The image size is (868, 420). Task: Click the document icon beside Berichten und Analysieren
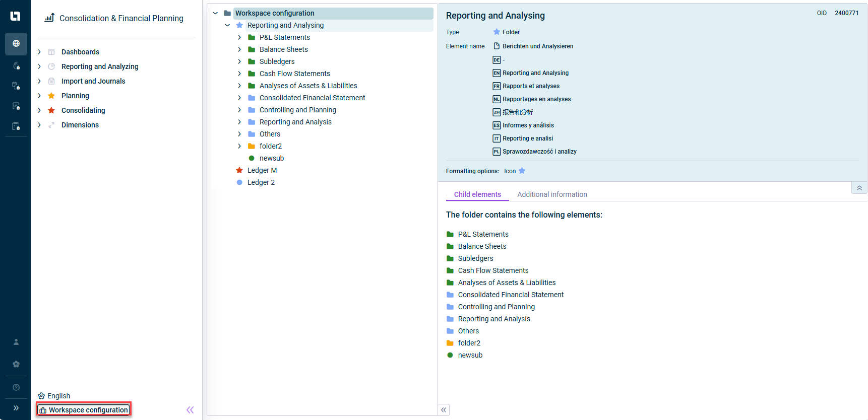click(497, 46)
